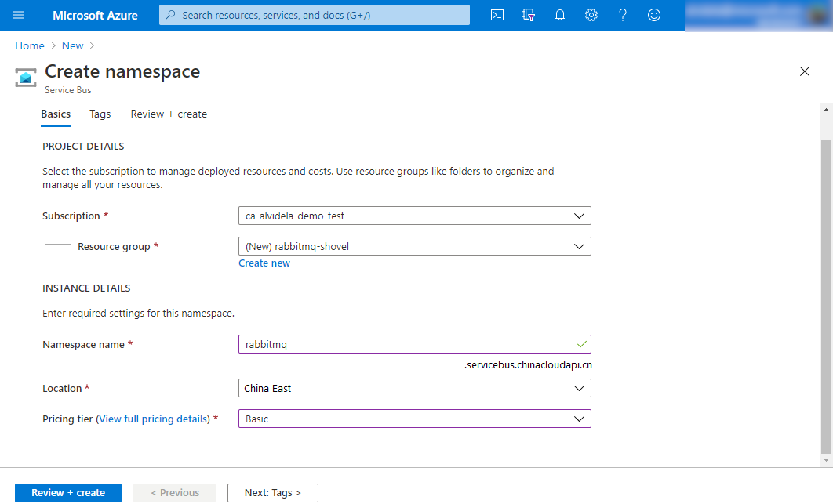Open Directory and subscription filter

(x=529, y=15)
